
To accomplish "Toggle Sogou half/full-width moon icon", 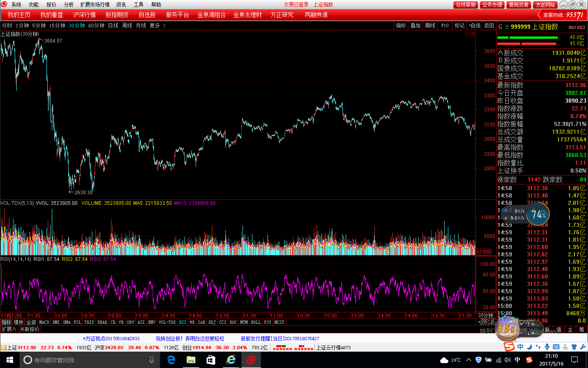I will pyautogui.click(x=529, y=347).
